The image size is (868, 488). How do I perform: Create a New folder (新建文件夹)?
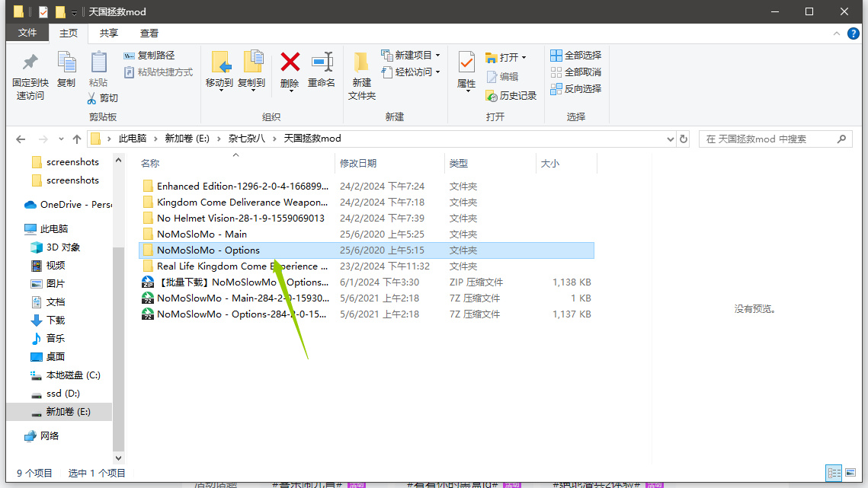tap(362, 76)
